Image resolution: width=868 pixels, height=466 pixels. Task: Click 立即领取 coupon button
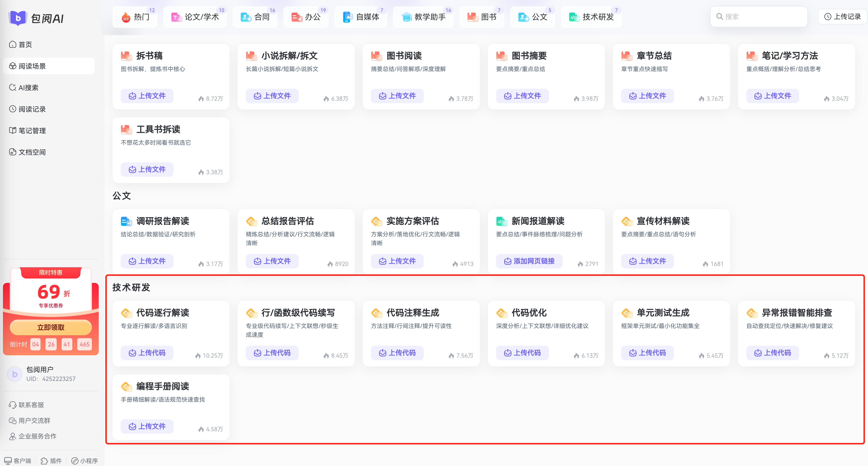51,327
